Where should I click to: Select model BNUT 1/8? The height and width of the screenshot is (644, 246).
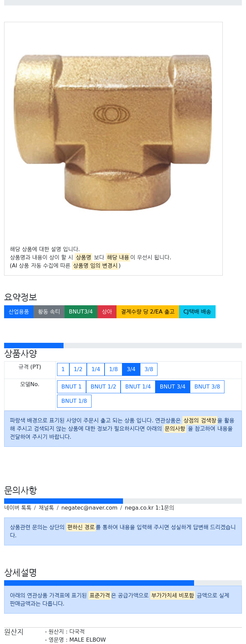point(74,401)
